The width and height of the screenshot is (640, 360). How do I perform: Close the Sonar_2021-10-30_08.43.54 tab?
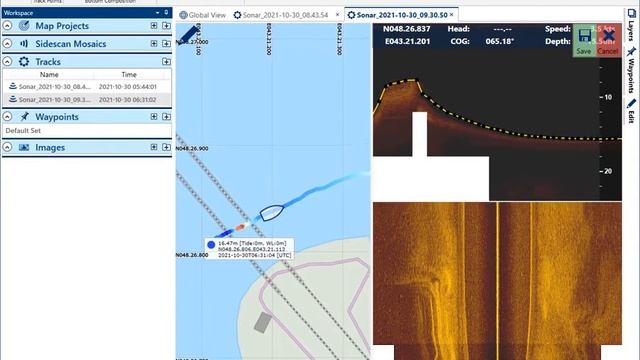click(x=338, y=15)
